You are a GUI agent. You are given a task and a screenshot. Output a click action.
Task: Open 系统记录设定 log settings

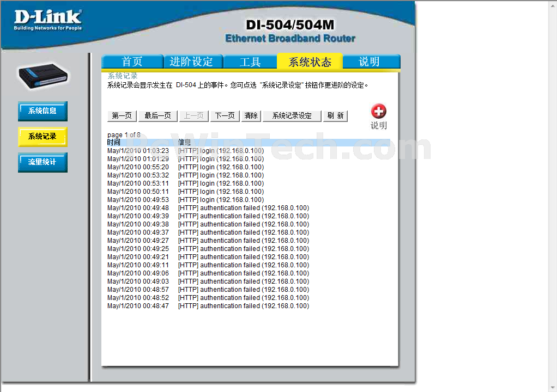(x=292, y=115)
